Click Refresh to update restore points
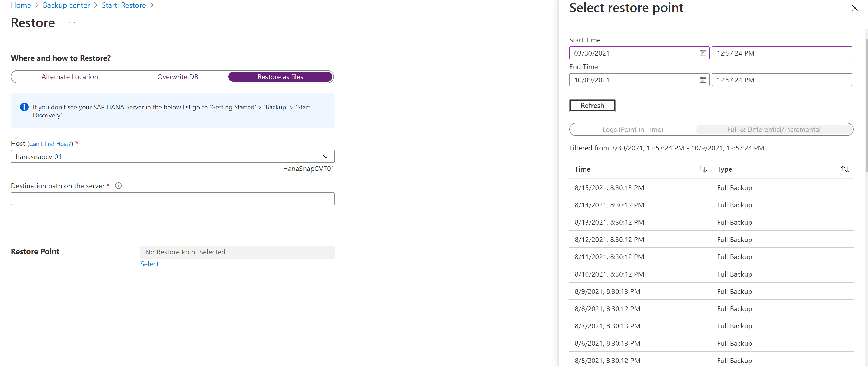868x366 pixels. [591, 105]
